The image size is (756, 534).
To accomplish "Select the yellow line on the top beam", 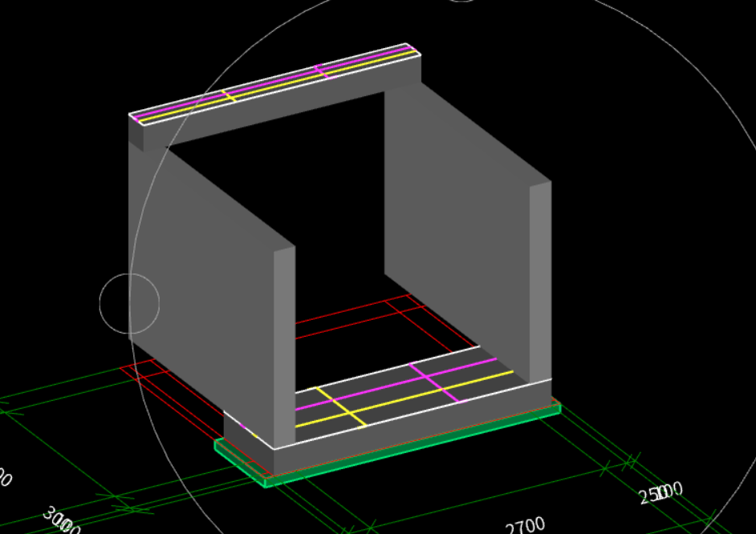I will (x=277, y=85).
